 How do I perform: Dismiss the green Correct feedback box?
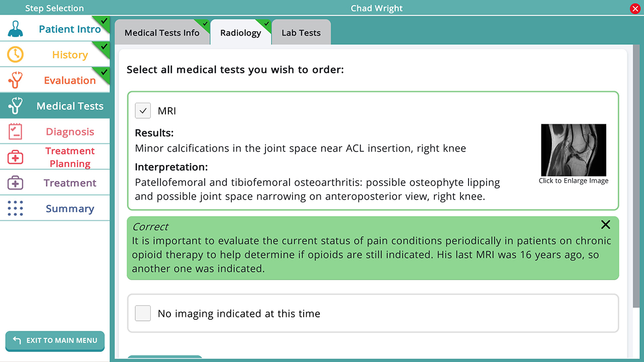coord(606,225)
